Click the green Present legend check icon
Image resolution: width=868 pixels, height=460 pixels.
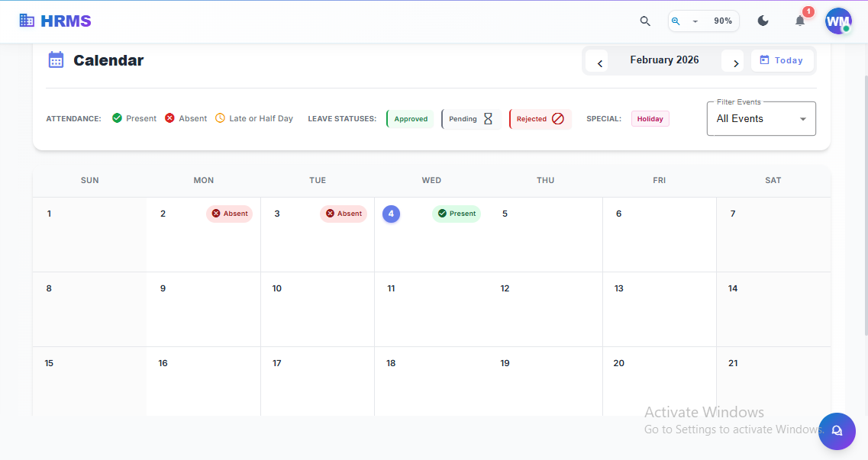pos(117,117)
